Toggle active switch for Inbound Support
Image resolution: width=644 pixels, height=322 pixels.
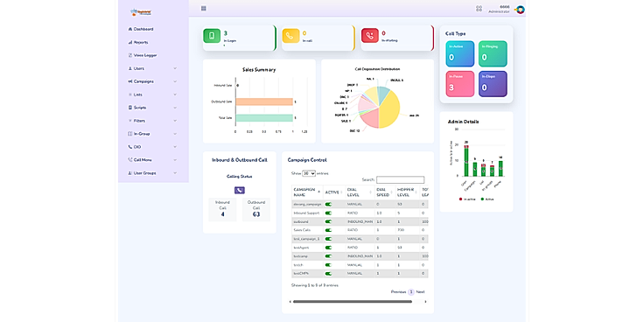point(329,213)
